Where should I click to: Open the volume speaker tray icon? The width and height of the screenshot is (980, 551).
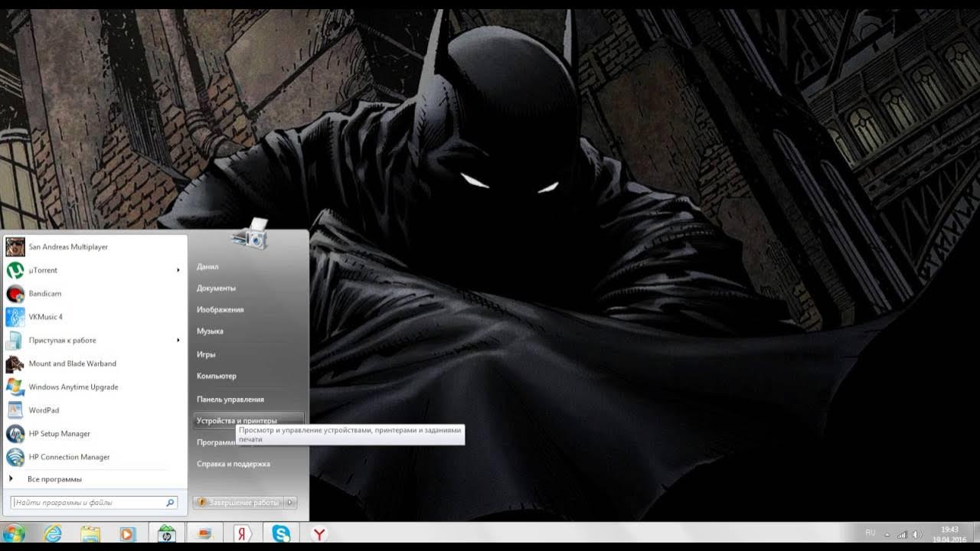point(916,534)
